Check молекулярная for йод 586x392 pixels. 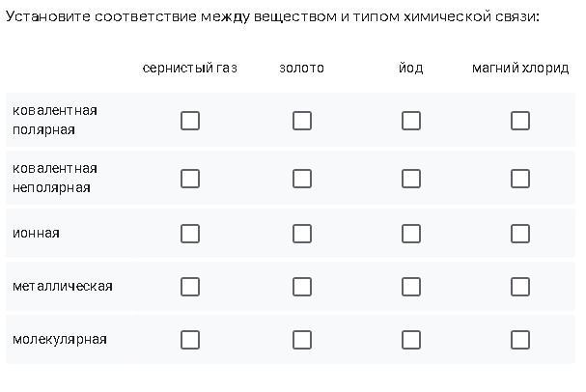411,340
